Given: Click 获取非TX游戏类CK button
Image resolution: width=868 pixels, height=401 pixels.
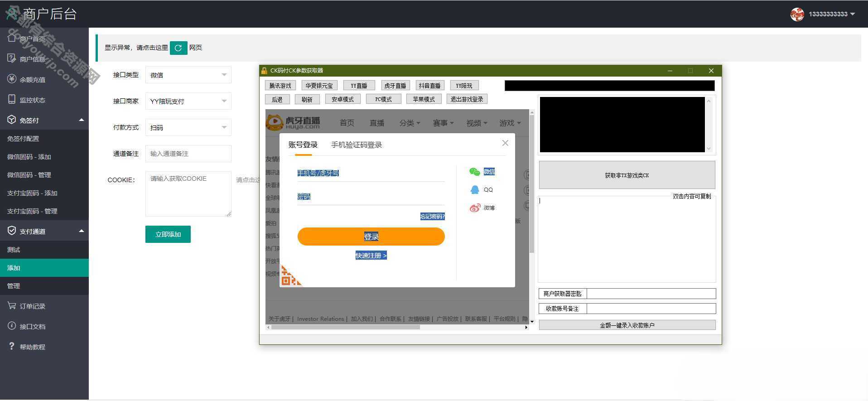Looking at the screenshot, I should [627, 175].
